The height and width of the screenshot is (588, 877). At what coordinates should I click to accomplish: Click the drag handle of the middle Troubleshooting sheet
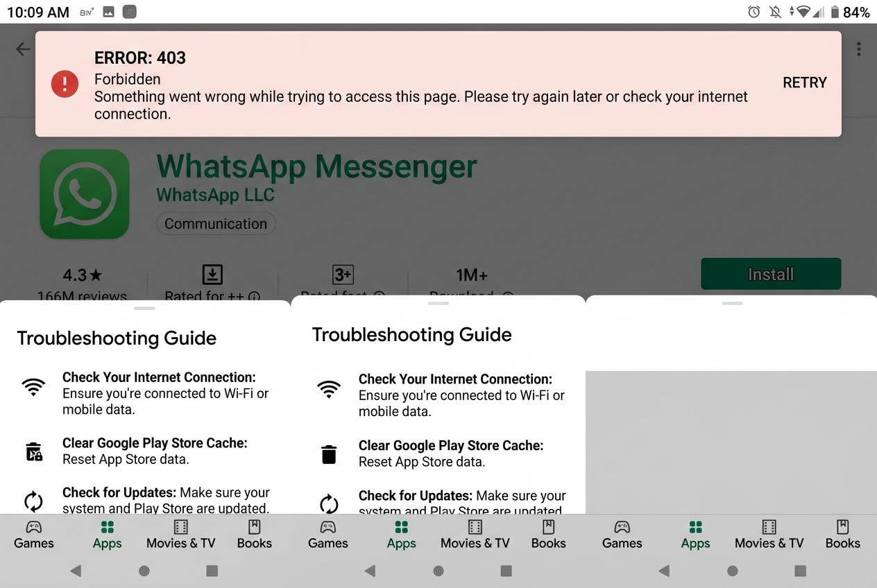tap(438, 303)
